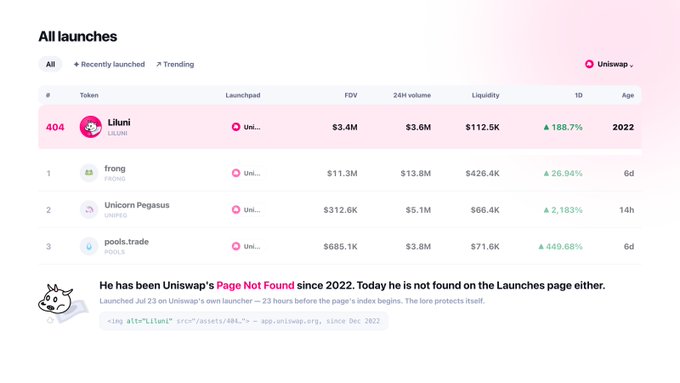The image size is (680, 383).
Task: Click the pink Uniswap logo icon in dropdown
Action: click(589, 64)
